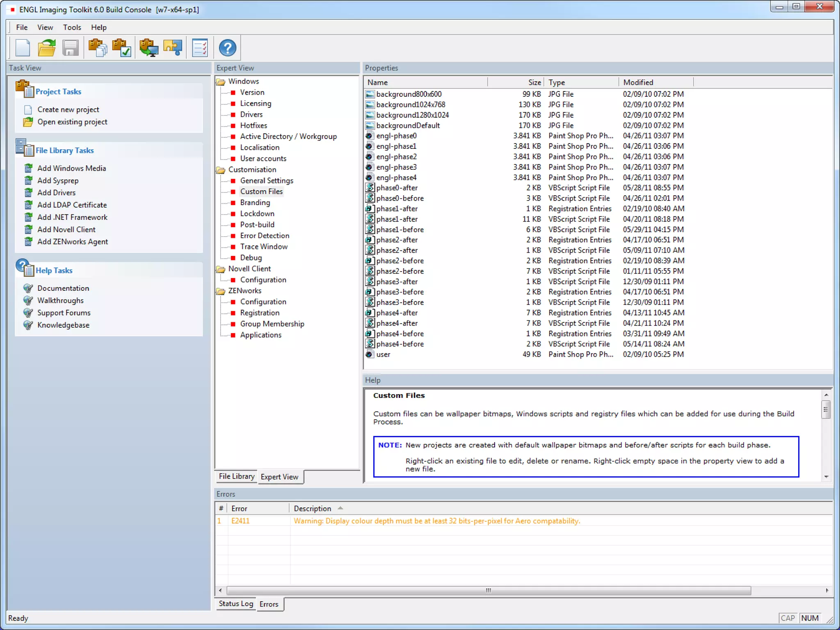Click the new project toolbar icon

point(23,48)
